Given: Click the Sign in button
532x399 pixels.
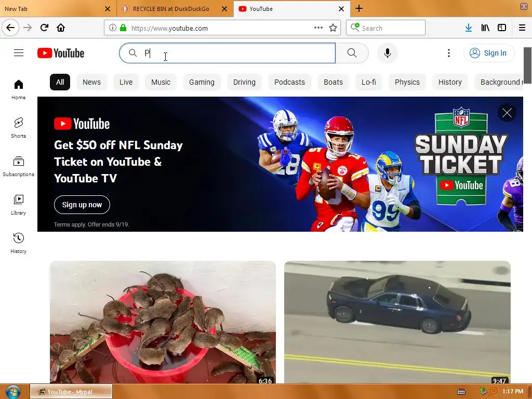Looking at the screenshot, I should point(489,53).
